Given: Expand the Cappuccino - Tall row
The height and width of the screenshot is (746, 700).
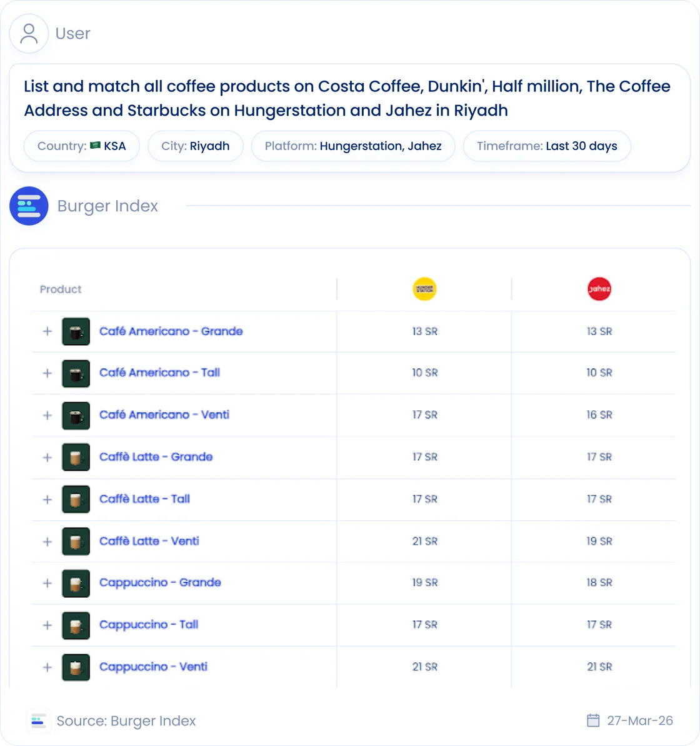Looking at the screenshot, I should coord(47,625).
